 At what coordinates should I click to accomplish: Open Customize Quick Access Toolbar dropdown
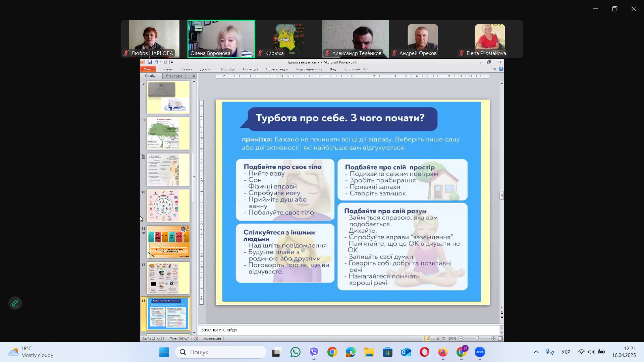[x=172, y=62]
